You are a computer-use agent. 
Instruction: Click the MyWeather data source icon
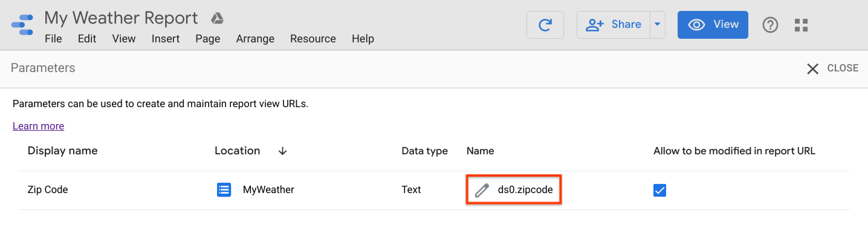pyautogui.click(x=224, y=190)
